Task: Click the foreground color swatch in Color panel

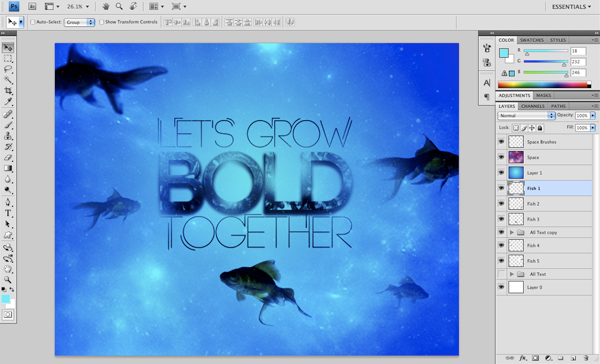Action: [504, 53]
